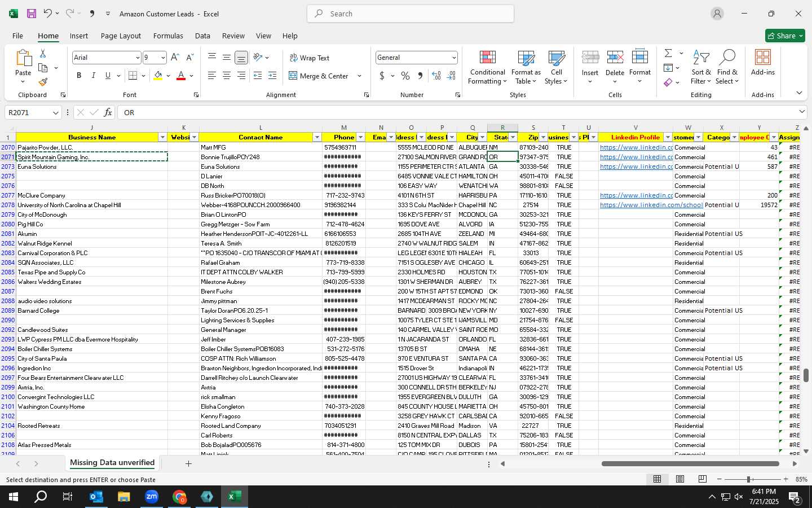Switch to the Page Layout tab
The image size is (812, 508).
(121, 36)
